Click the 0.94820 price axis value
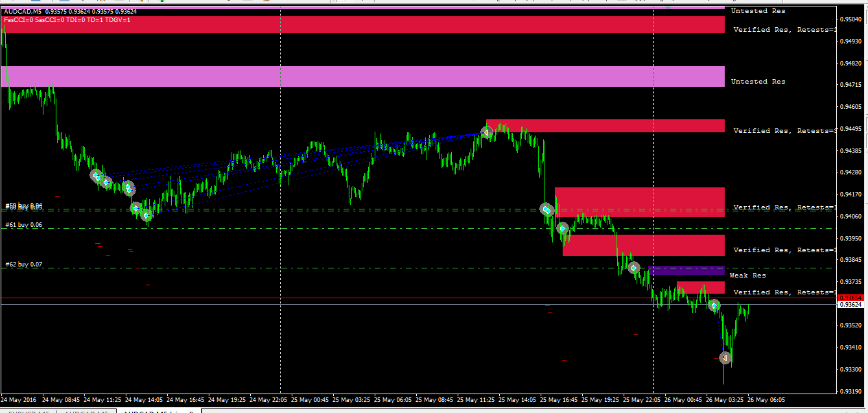The width and height of the screenshot is (868, 413). pos(850,64)
